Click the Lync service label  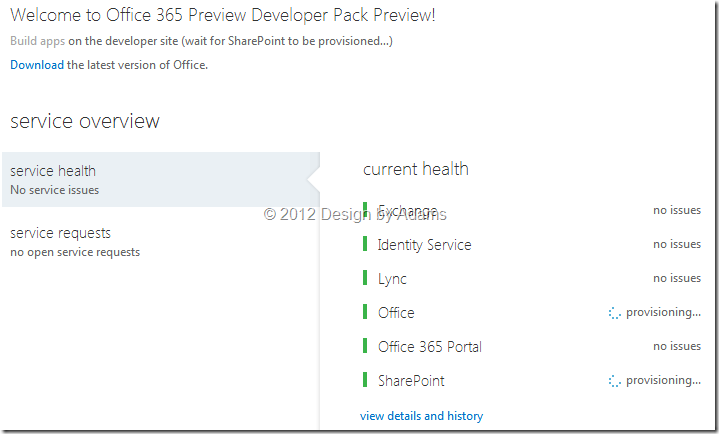coord(392,279)
